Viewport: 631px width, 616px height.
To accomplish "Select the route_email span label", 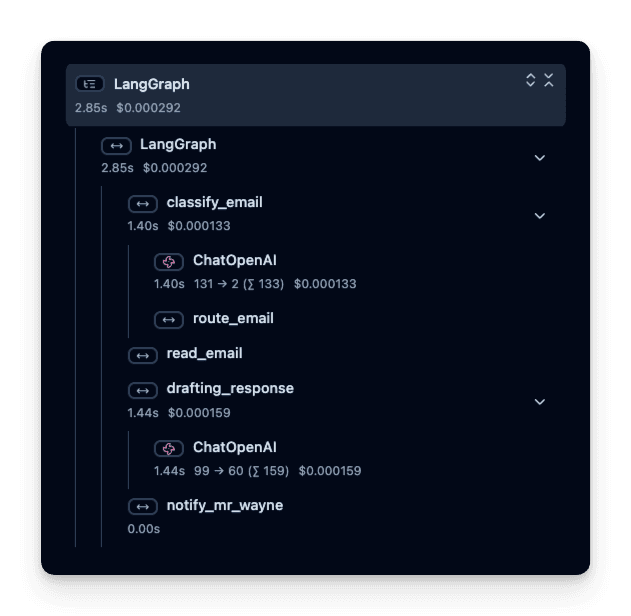I will click(x=233, y=319).
